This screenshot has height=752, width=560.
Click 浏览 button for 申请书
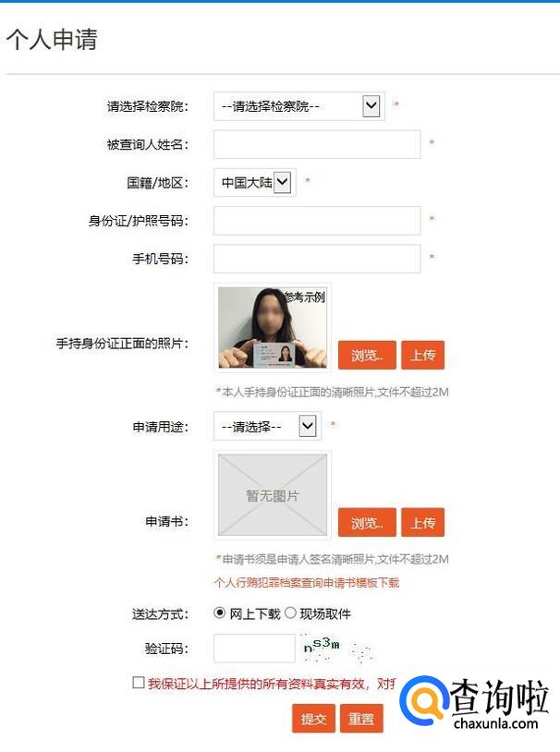[x=367, y=522]
